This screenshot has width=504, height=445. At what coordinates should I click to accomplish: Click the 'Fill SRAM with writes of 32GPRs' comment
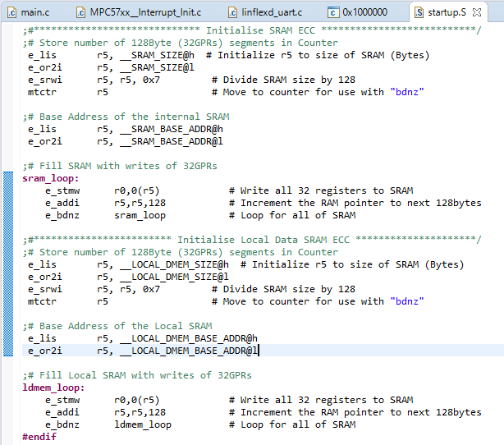point(120,166)
